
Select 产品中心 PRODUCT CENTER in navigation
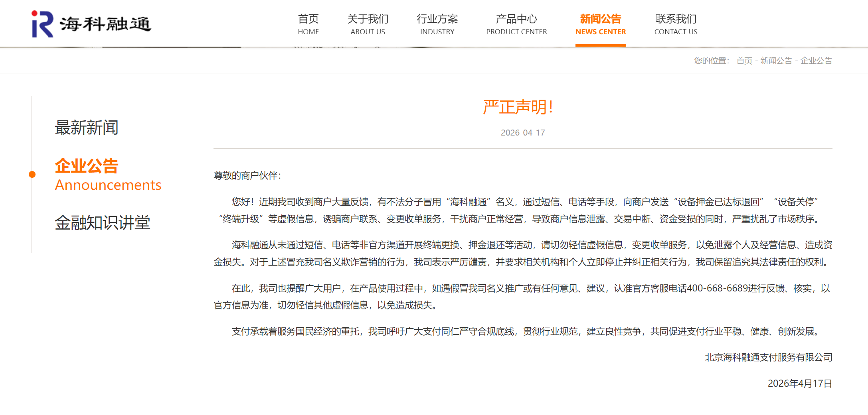coord(516,24)
